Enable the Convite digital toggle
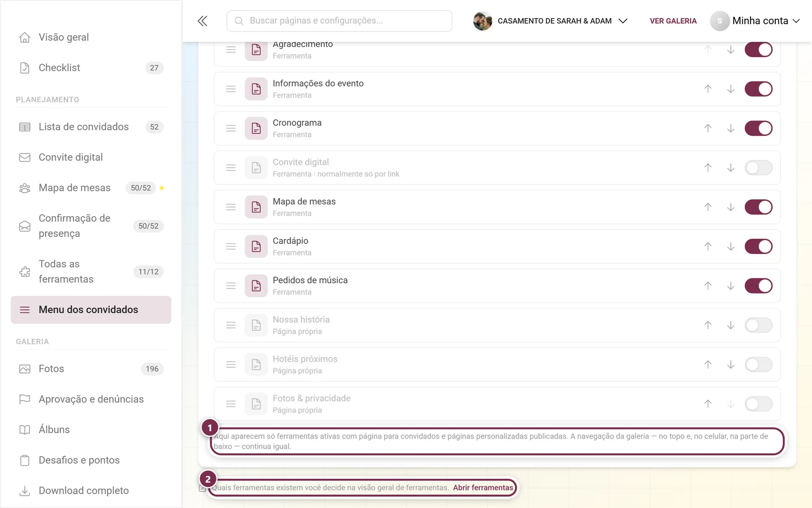This screenshot has height=508, width=812. [x=758, y=168]
